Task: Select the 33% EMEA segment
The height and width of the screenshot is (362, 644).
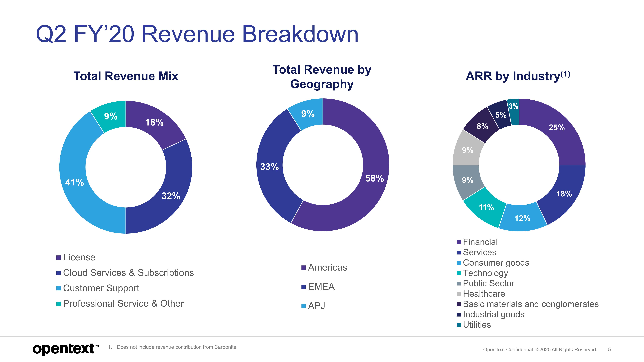Action: pos(269,167)
